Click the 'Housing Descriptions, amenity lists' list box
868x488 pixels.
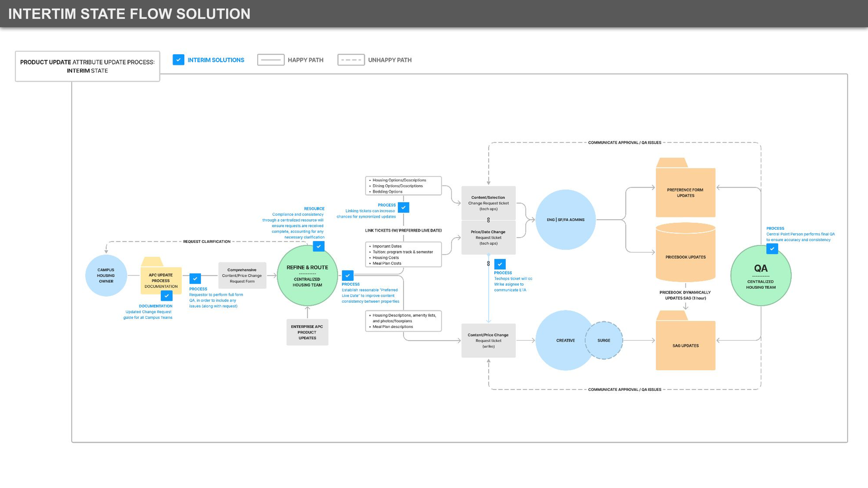pos(403,321)
